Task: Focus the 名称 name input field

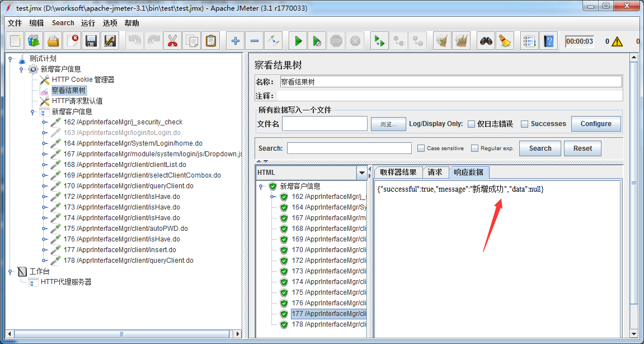Action: coord(451,82)
